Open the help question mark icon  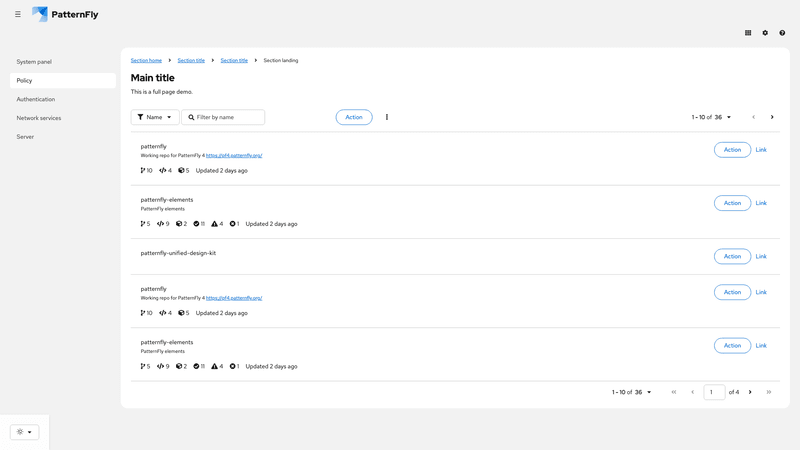(782, 33)
